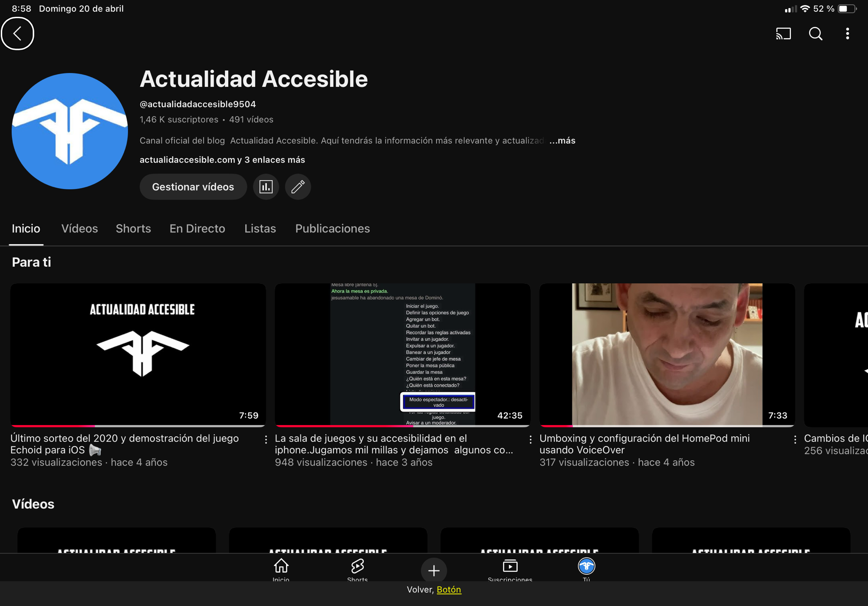This screenshot has height=606, width=868.
Task: Click watch progress bar on 42:35 video
Action: [402, 426]
